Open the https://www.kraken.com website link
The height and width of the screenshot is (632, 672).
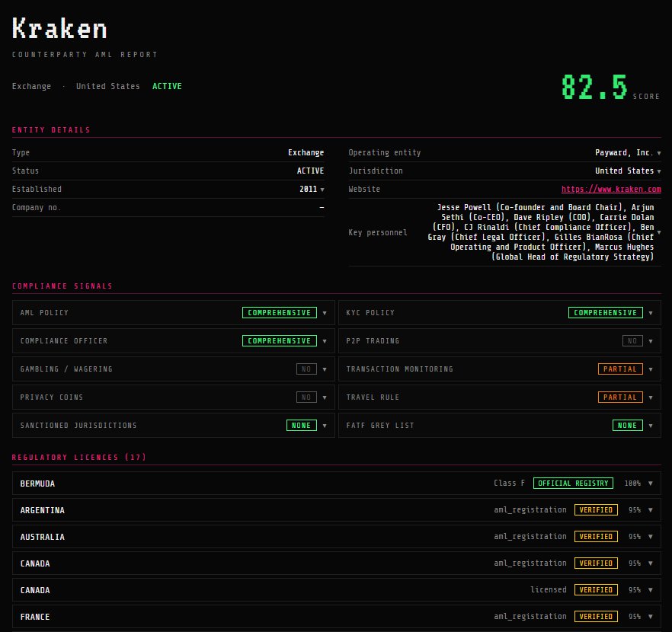tap(611, 190)
